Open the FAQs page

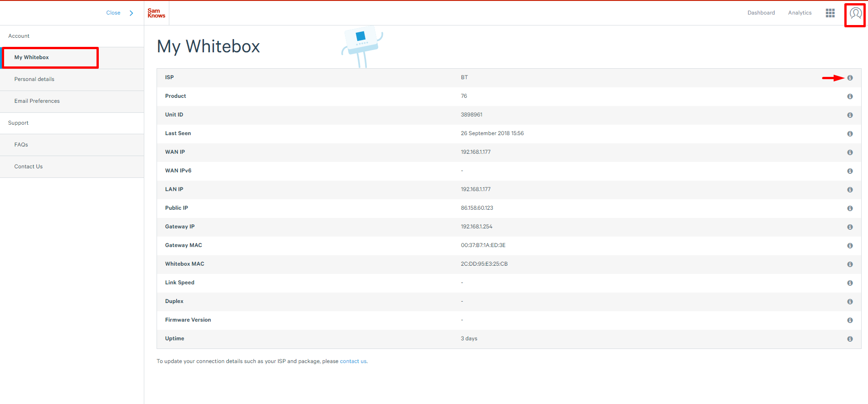21,145
